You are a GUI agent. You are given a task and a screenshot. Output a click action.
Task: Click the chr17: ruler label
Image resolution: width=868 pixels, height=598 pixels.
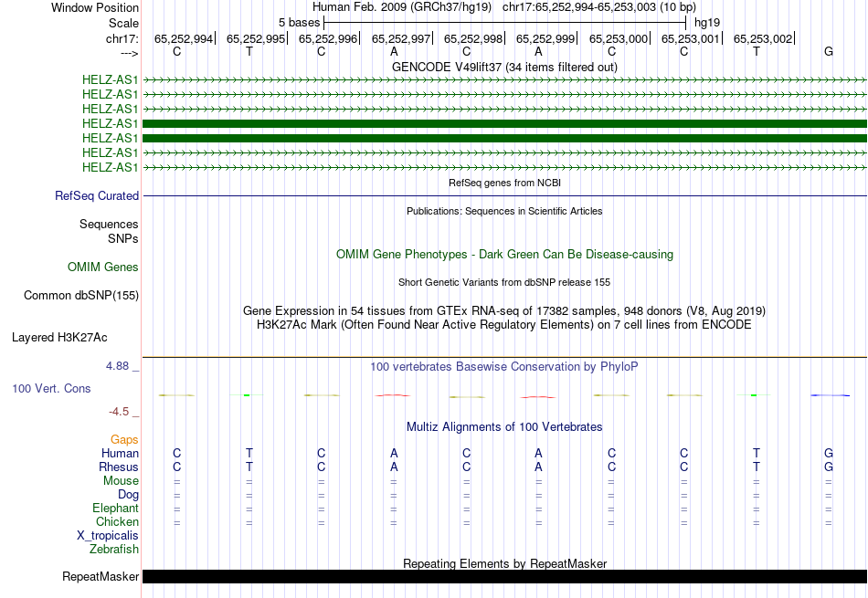pyautogui.click(x=122, y=38)
